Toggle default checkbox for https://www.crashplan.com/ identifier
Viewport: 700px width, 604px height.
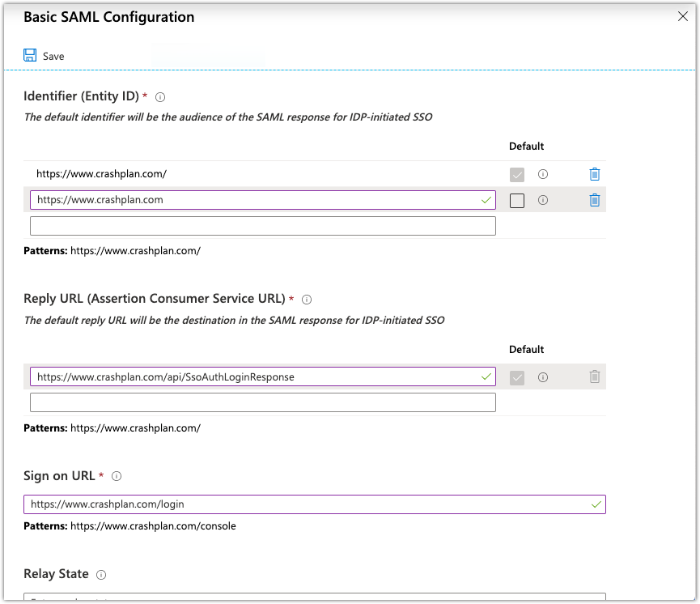click(517, 175)
